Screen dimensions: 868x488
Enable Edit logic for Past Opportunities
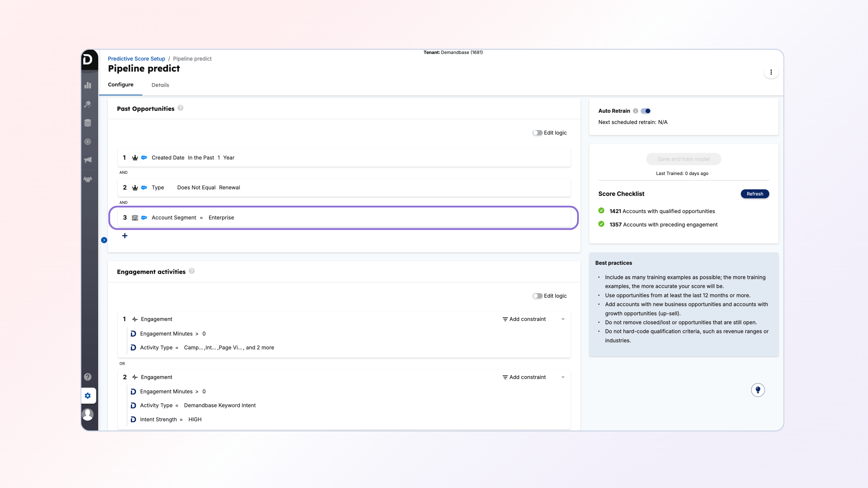pos(537,133)
